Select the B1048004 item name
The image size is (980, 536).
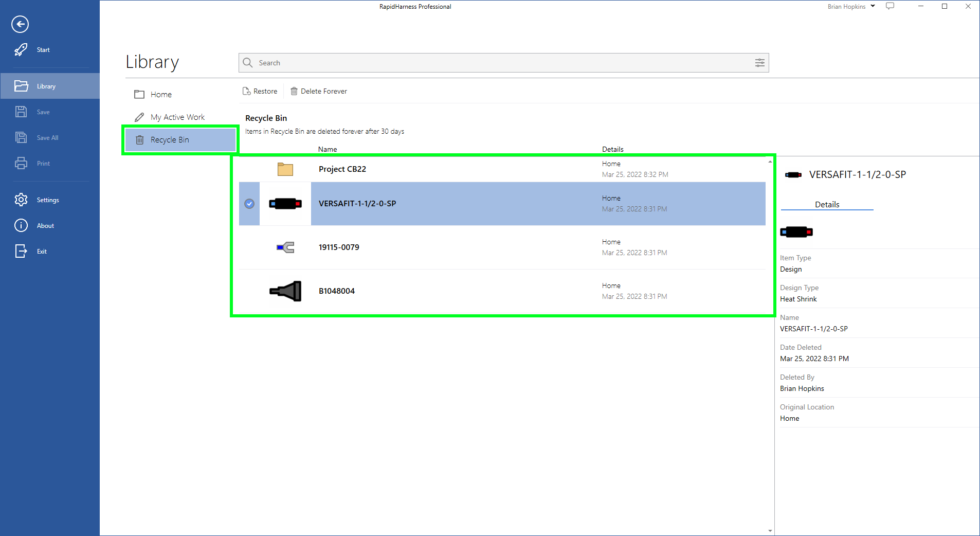(x=337, y=291)
